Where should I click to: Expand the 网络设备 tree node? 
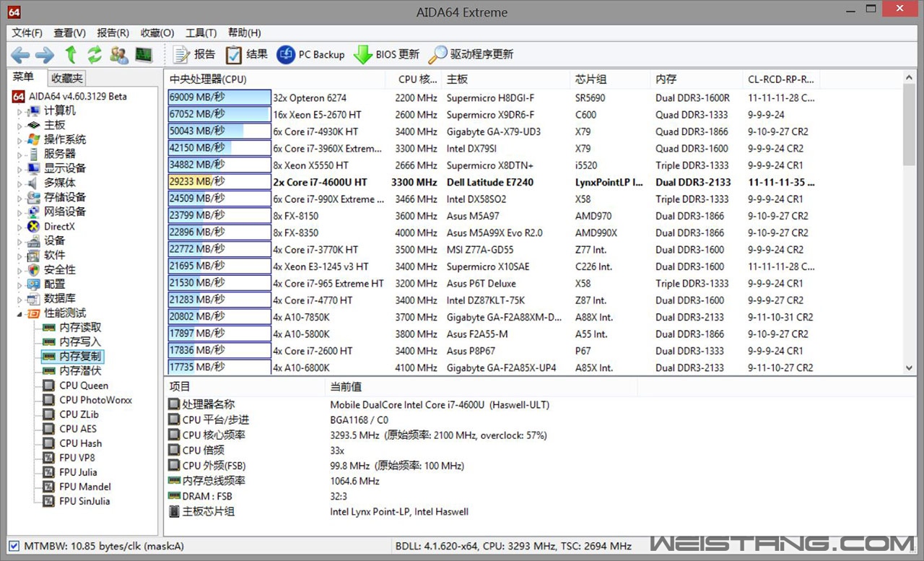(x=20, y=212)
